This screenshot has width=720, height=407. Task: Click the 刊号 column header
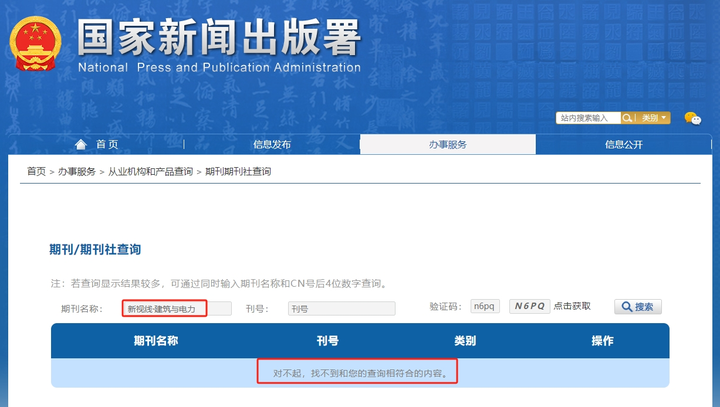pyautogui.click(x=328, y=341)
